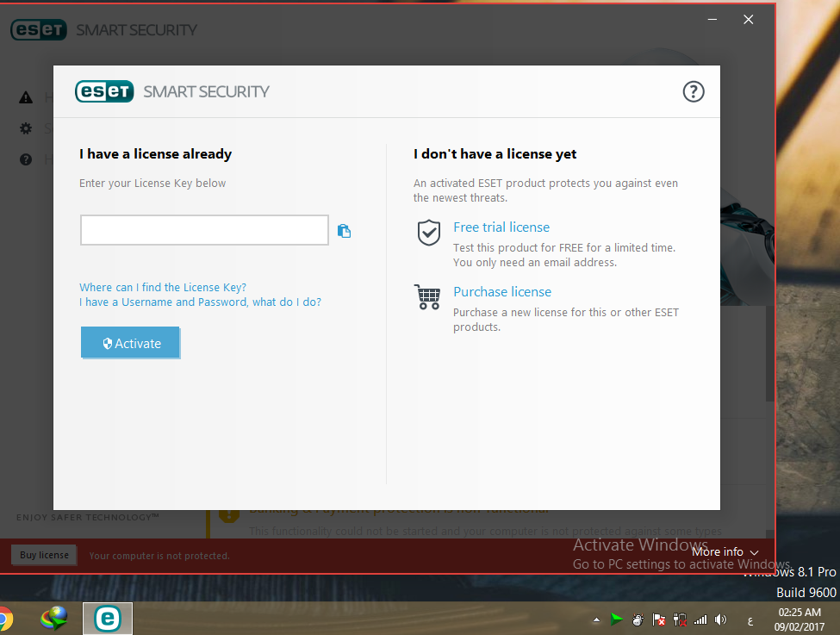
Task: Click the ESET logo in the main window title
Action: 39,30
